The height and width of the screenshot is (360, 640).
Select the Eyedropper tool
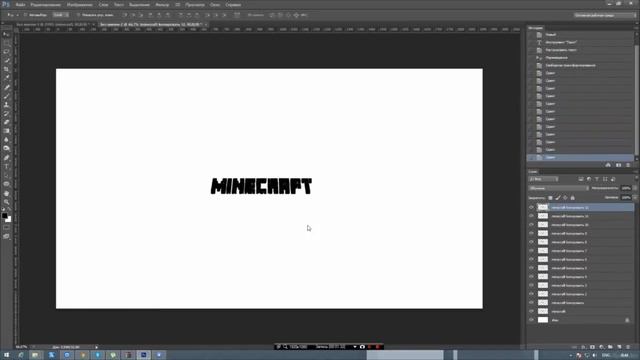[6, 78]
